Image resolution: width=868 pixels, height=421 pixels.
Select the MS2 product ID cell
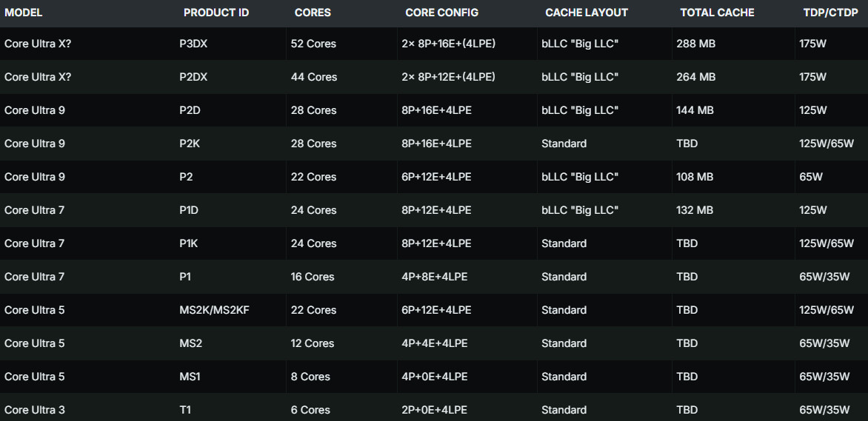190,343
